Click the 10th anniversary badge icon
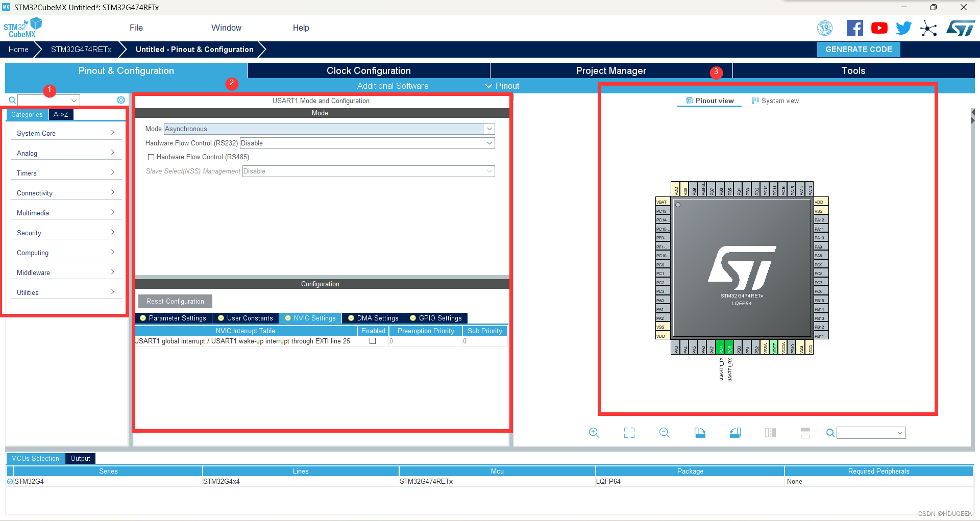Viewport: 980px width, 521px height. (825, 28)
